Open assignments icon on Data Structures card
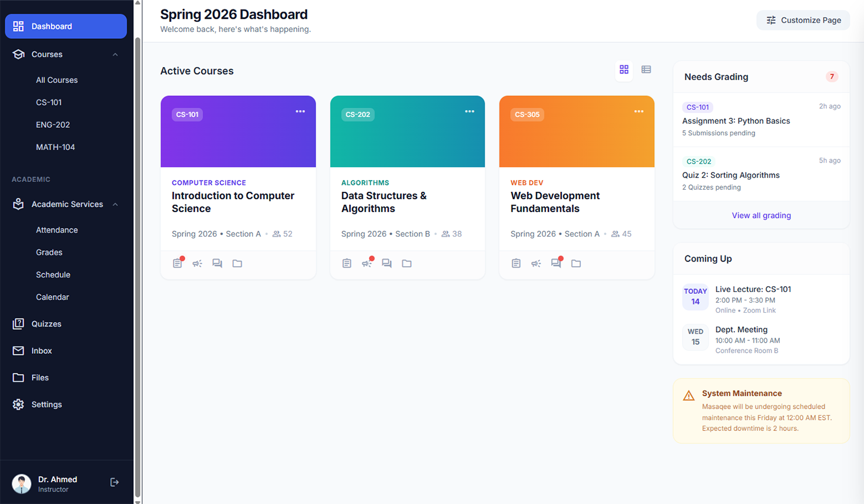Image resolution: width=864 pixels, height=504 pixels. [x=347, y=263]
